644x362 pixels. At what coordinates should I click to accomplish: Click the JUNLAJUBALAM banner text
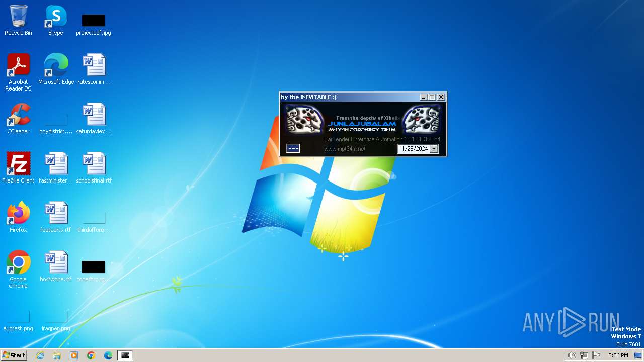click(362, 124)
